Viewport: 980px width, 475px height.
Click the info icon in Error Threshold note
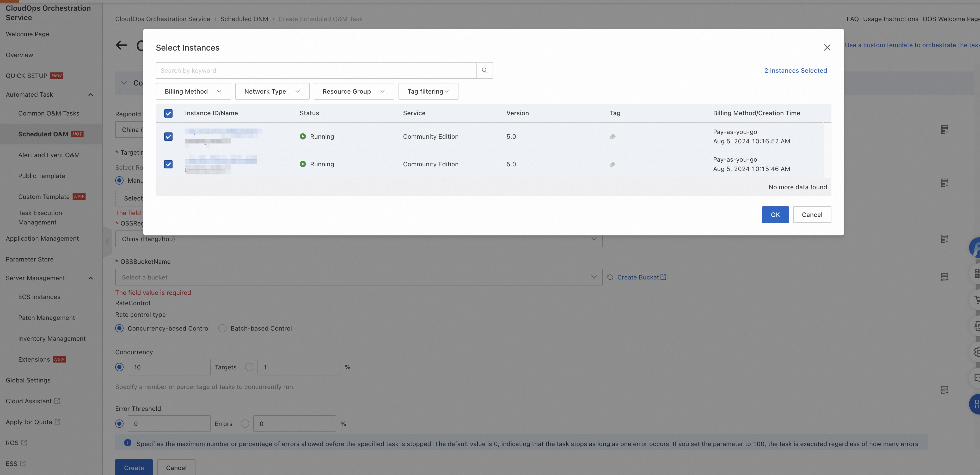click(127, 443)
